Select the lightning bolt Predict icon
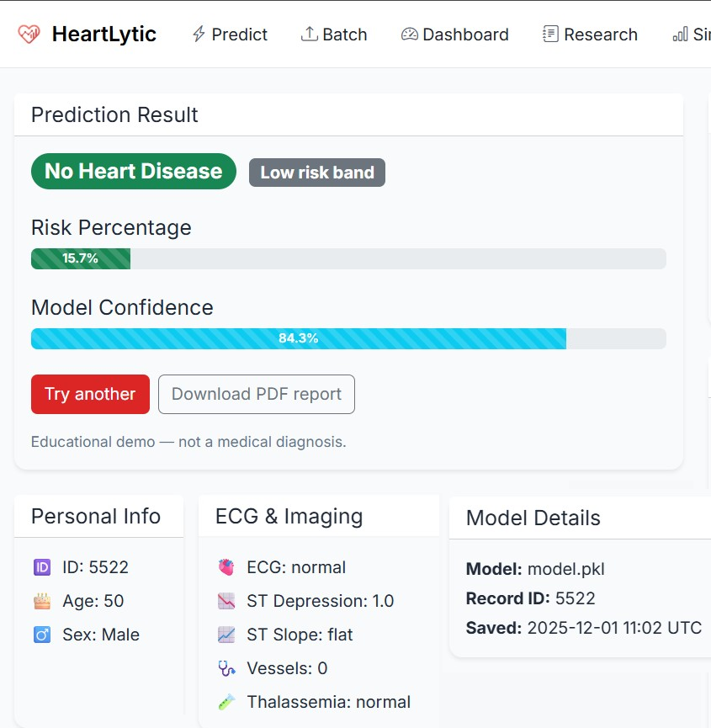711x728 pixels. tap(198, 34)
